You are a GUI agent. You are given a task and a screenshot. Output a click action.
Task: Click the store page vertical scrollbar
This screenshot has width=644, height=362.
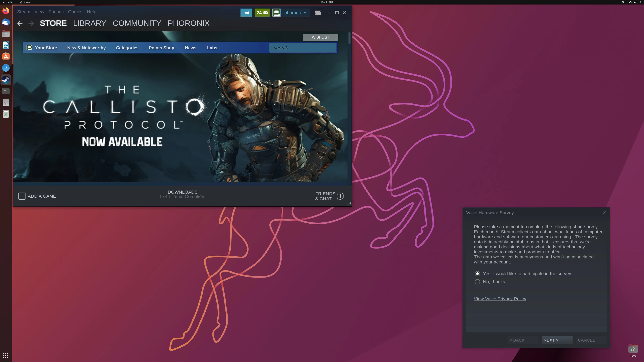(349, 39)
